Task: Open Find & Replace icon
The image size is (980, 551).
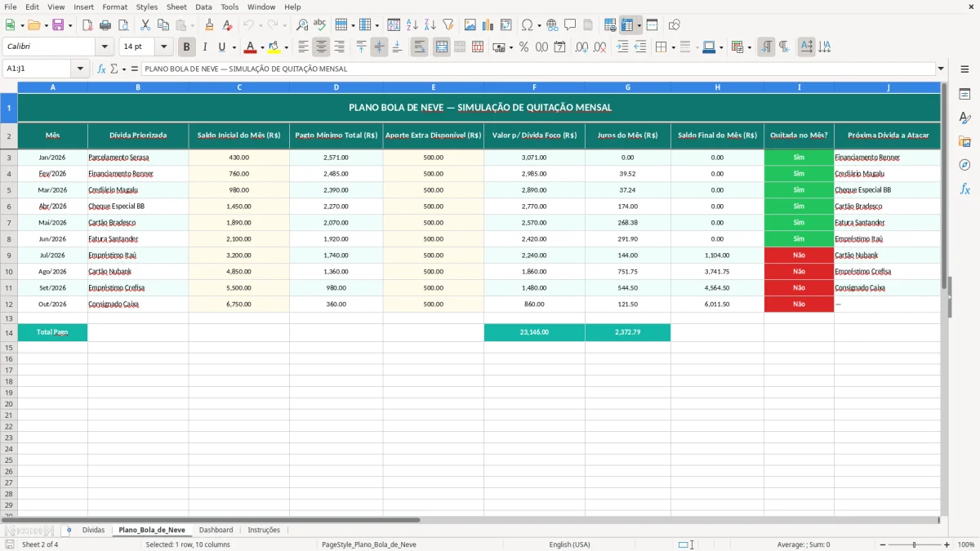Action: (x=302, y=25)
